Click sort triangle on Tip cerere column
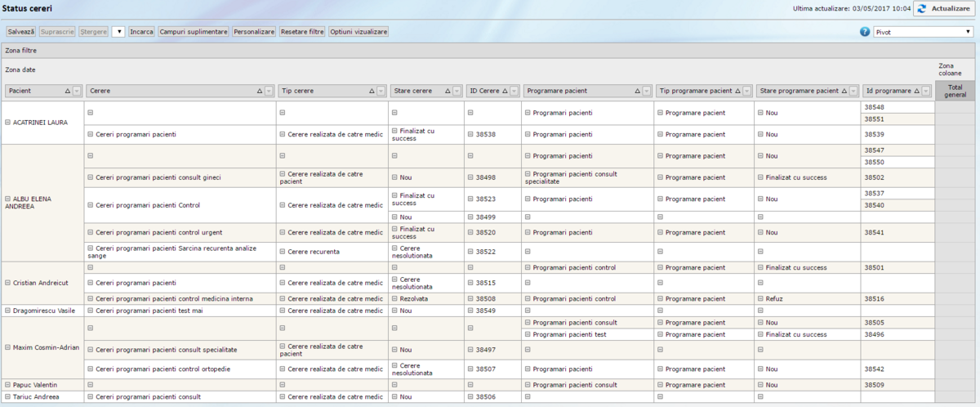 click(372, 91)
